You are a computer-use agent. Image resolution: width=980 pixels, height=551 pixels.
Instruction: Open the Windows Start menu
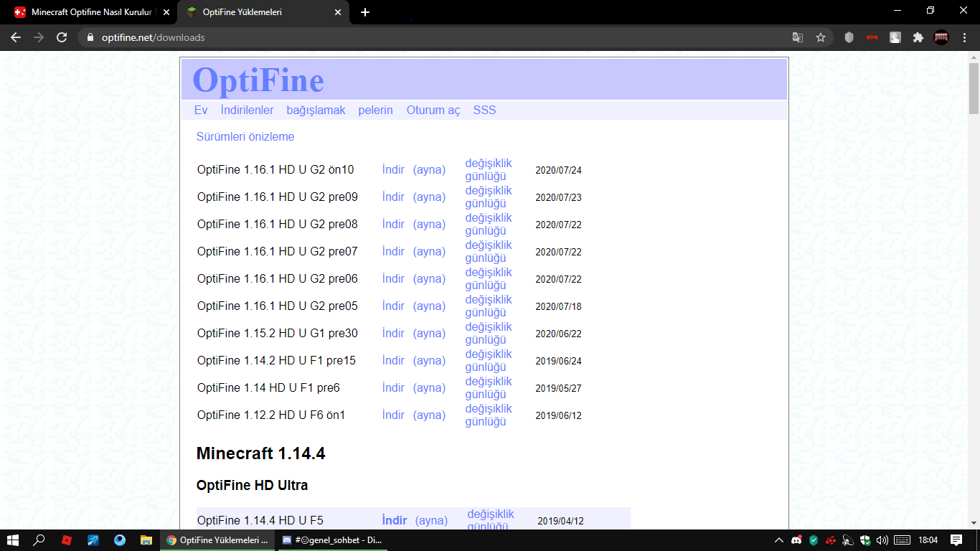pyautogui.click(x=13, y=540)
